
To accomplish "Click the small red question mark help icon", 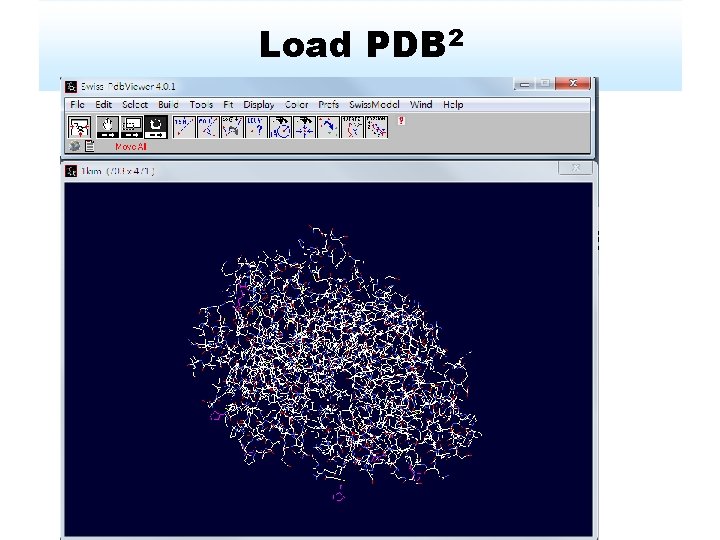I will tap(401, 120).
